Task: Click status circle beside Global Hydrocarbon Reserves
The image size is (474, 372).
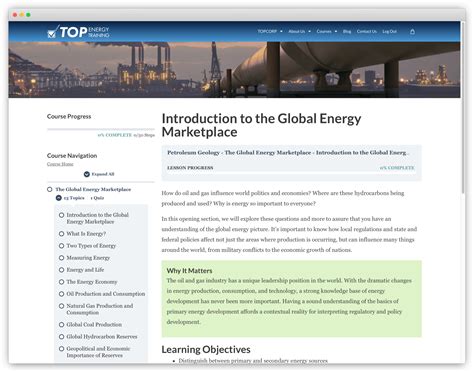Action: [62, 336]
